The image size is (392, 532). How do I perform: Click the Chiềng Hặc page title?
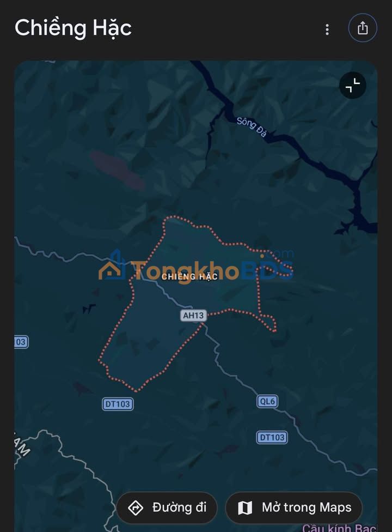point(73,28)
